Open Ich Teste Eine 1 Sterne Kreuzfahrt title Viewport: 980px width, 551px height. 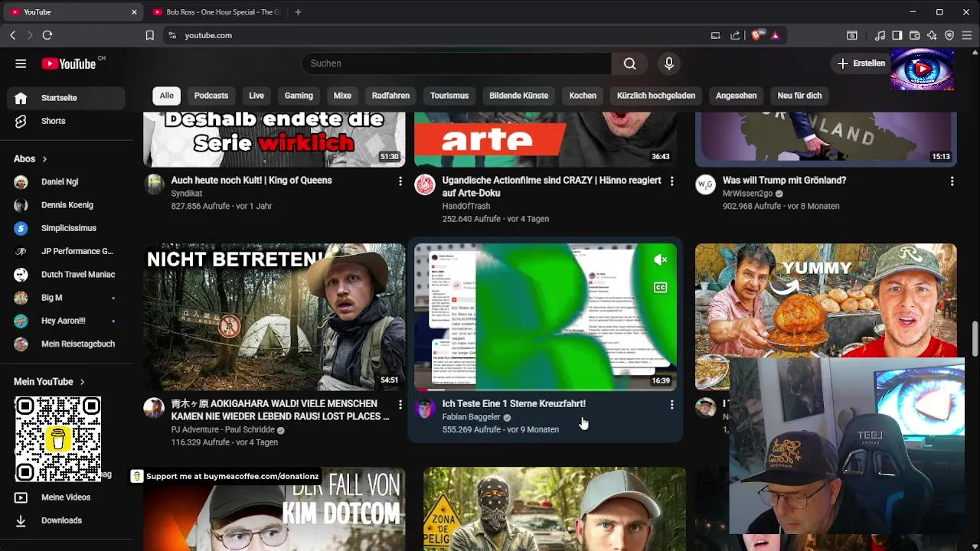click(514, 403)
